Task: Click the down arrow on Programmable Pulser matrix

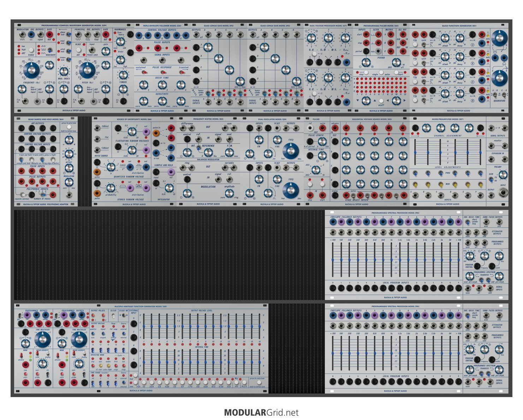Action: (358, 101)
